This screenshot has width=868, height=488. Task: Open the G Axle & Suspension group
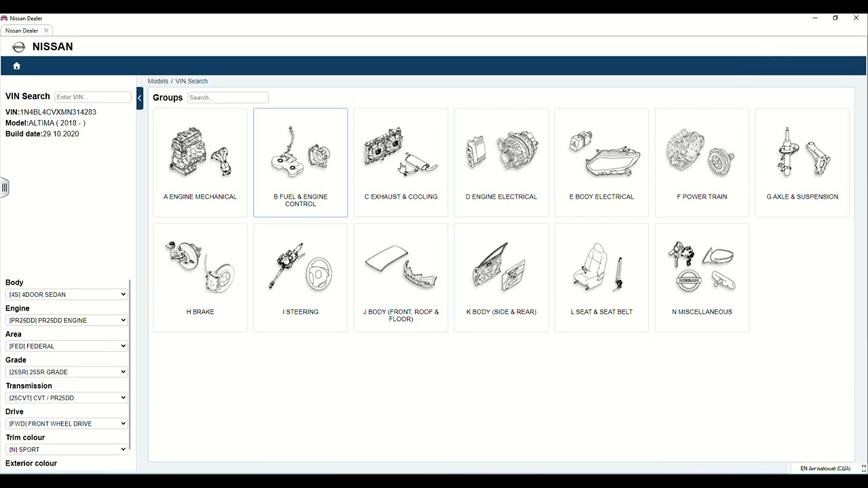pos(802,163)
